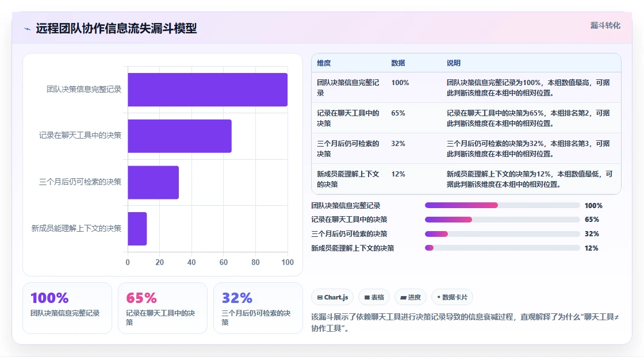644x357 pixels.
Task: Click x-axis tick label 60
Action: pos(224,262)
